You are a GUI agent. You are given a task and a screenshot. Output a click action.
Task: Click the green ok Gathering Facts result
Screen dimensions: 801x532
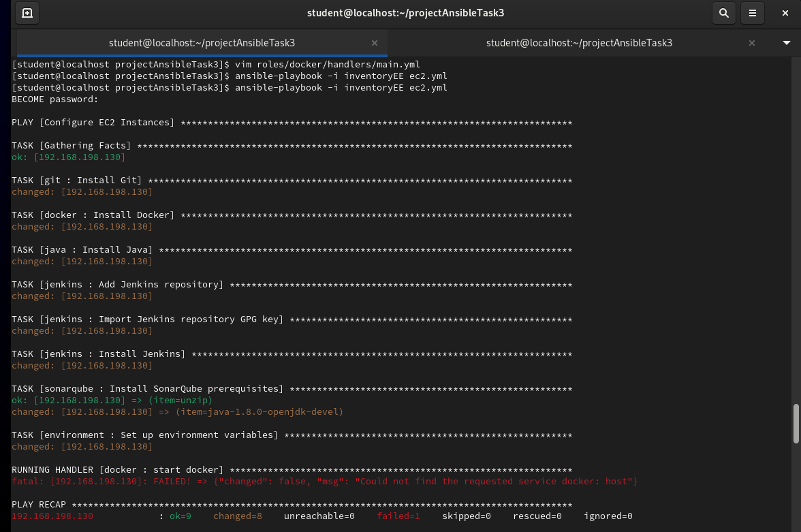pyautogui.click(x=68, y=157)
